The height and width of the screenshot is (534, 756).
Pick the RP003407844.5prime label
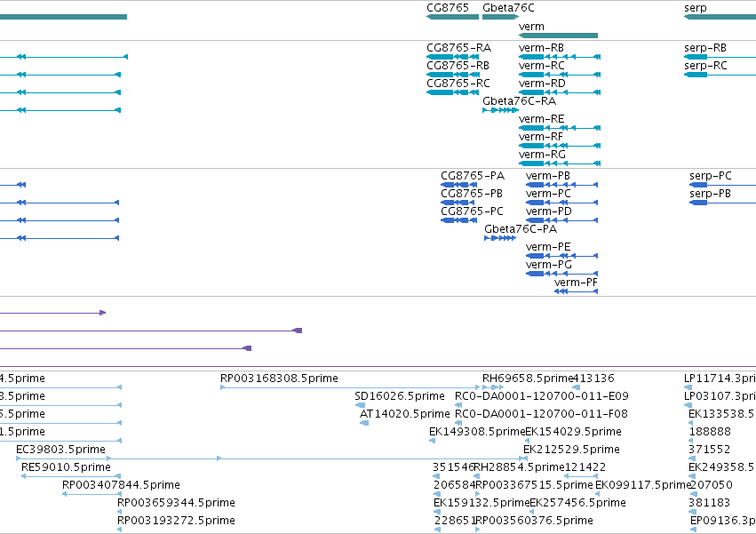pos(121,485)
